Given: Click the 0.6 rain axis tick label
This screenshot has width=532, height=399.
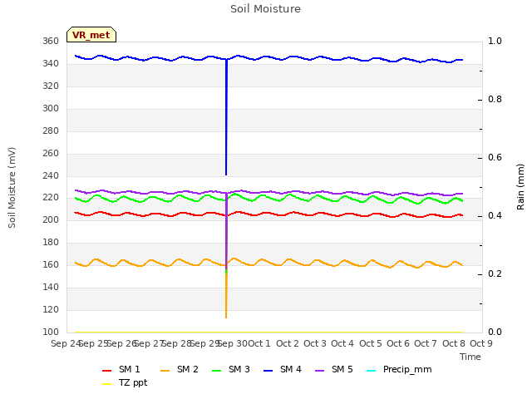Looking at the screenshot, I should pos(495,158).
